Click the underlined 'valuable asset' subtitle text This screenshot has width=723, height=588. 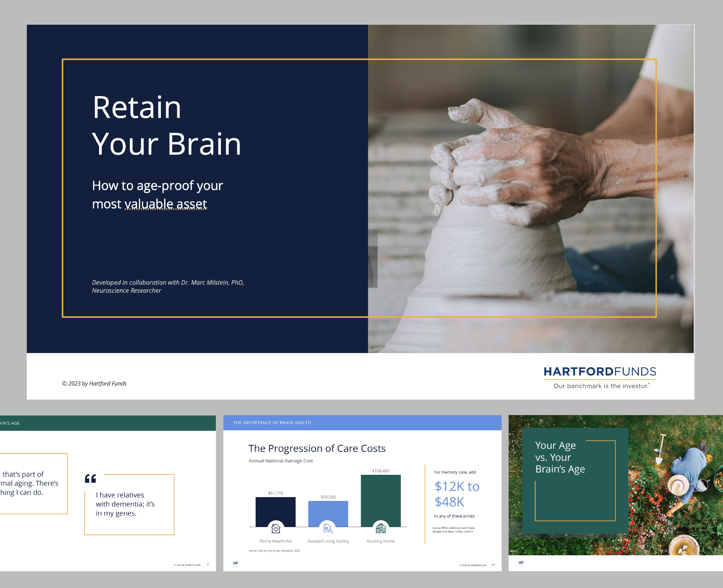166,204
